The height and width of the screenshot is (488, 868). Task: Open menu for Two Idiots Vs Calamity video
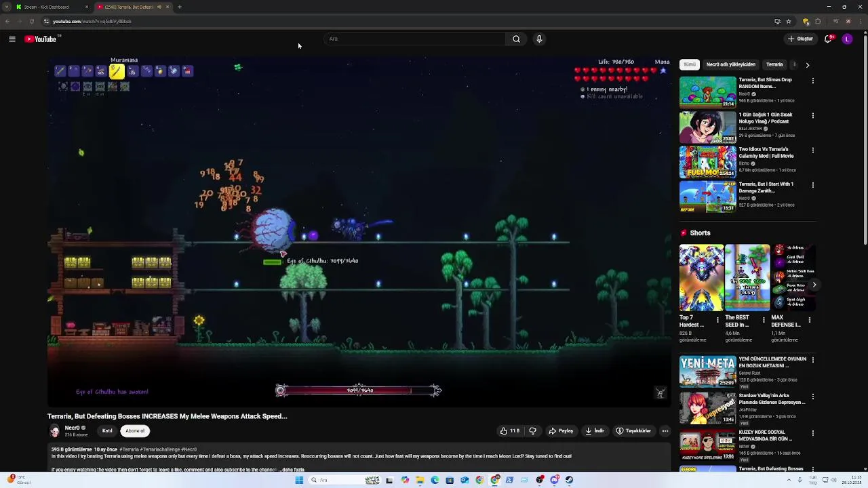pyautogui.click(x=812, y=150)
